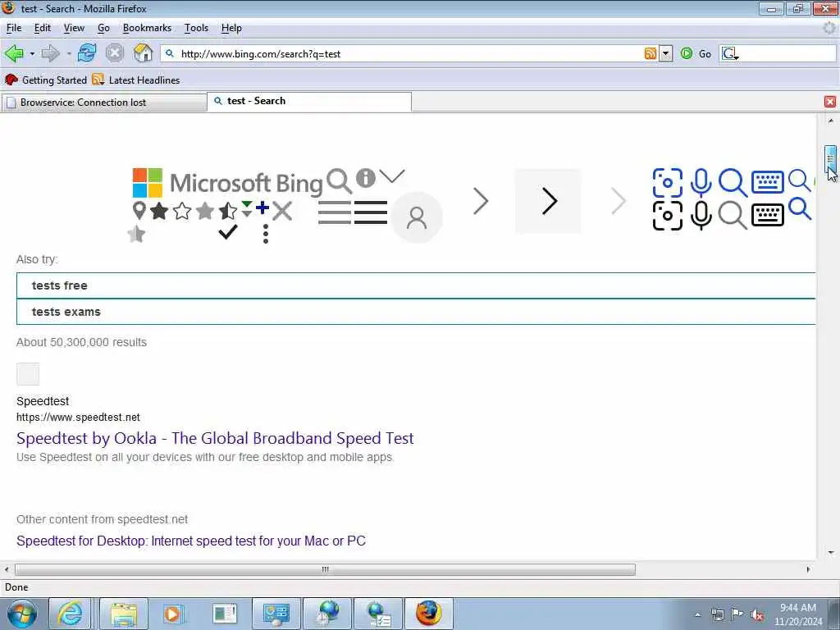Click the black checkmark icon

pyautogui.click(x=228, y=231)
